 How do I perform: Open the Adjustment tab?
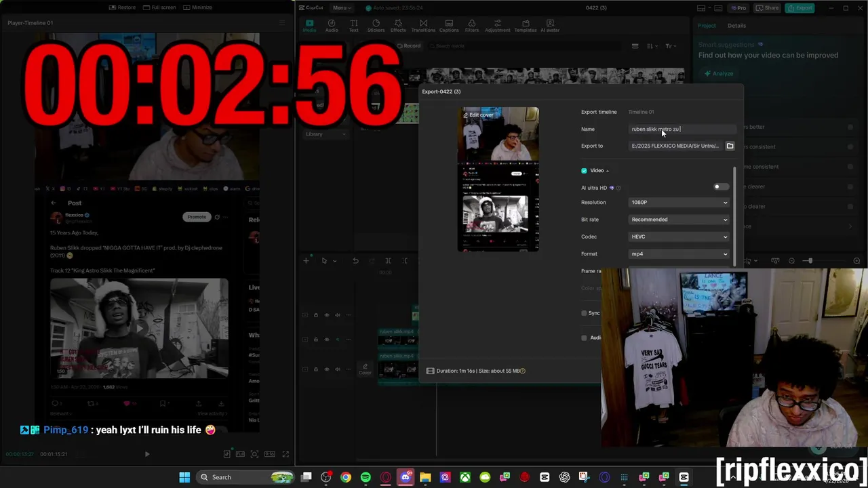tap(497, 26)
